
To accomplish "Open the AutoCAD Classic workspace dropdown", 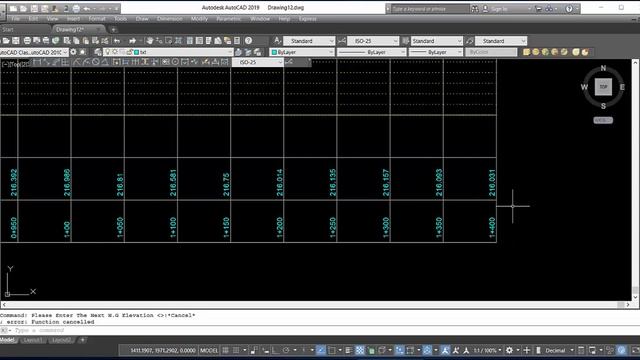I will [x=33, y=52].
